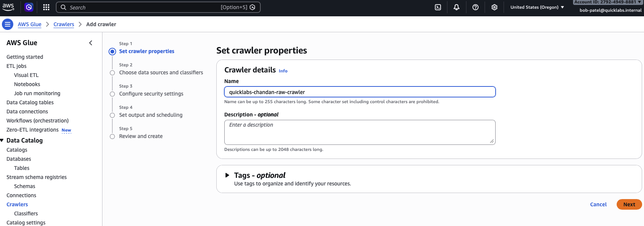The height and width of the screenshot is (226, 644).
Task: Open Connections in sidebar
Action: coord(21,195)
